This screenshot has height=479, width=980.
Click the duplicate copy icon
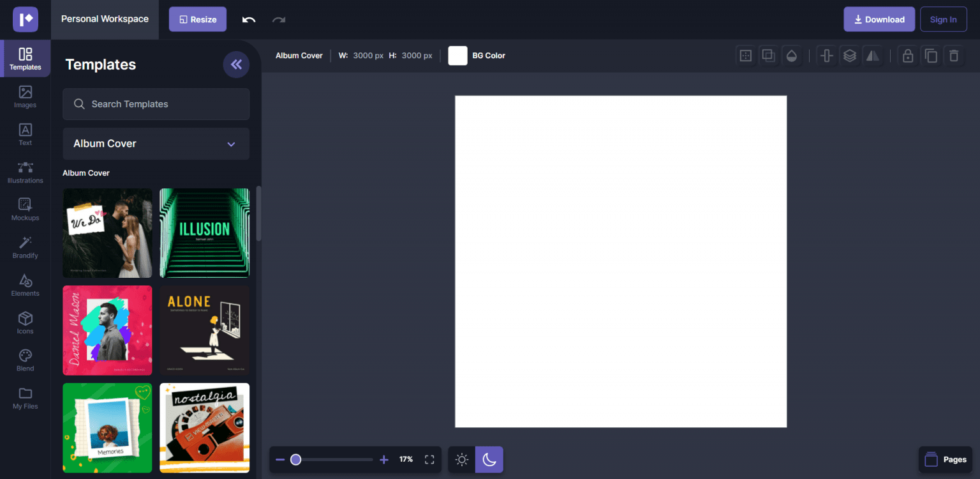[x=931, y=56]
